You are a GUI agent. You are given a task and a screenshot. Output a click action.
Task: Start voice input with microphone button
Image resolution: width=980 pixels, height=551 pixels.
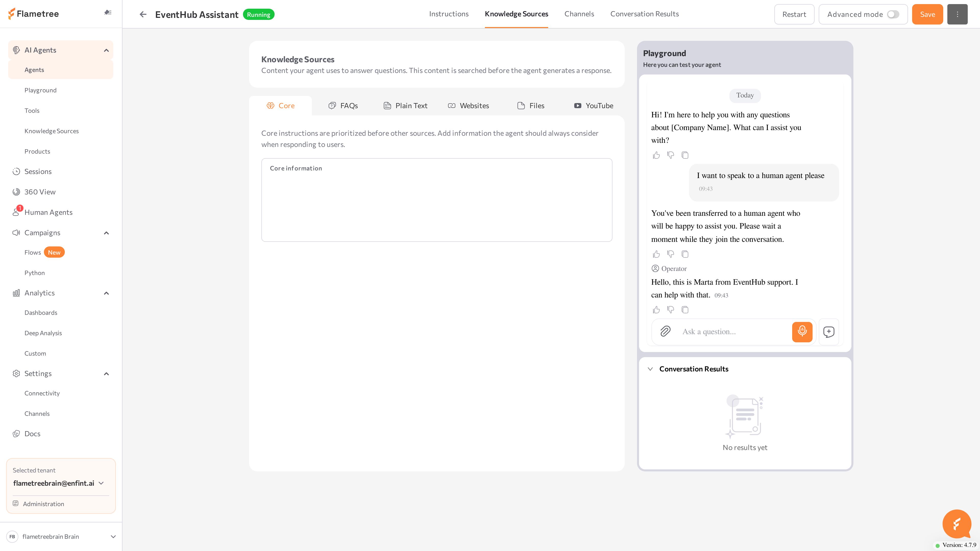point(802,332)
